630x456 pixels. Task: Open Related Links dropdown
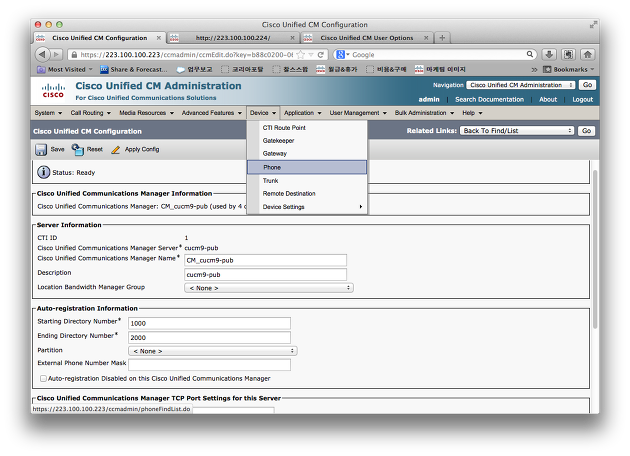click(x=517, y=131)
